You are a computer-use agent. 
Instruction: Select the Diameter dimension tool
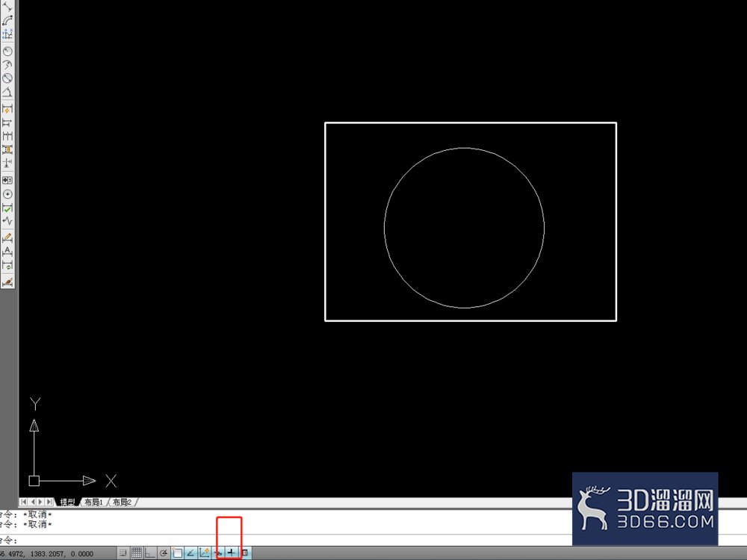[7, 78]
